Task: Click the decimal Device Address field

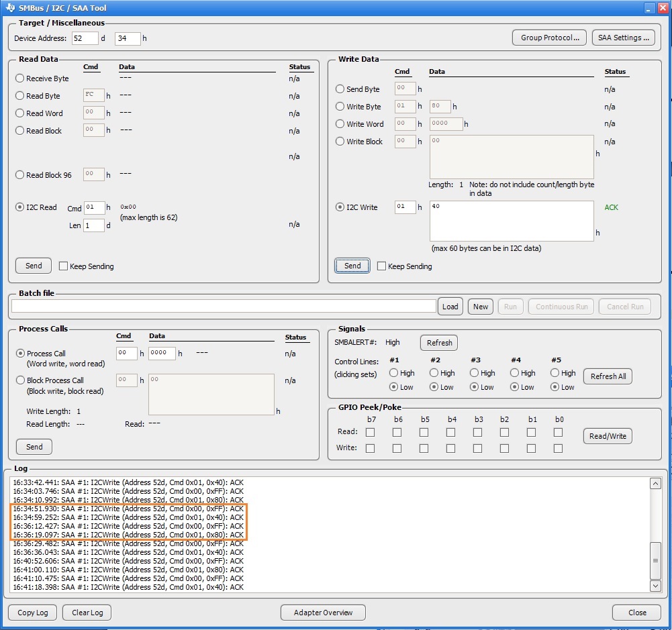Action: click(85, 38)
